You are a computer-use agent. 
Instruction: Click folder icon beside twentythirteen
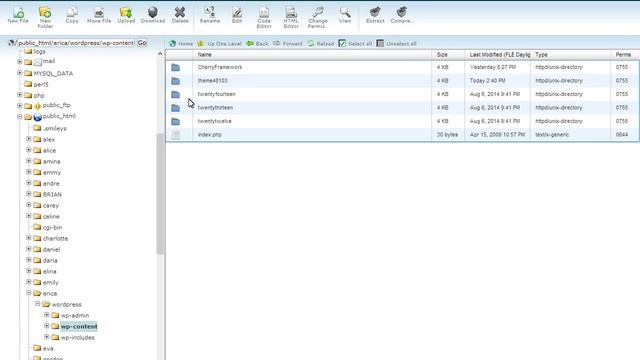pos(176,108)
